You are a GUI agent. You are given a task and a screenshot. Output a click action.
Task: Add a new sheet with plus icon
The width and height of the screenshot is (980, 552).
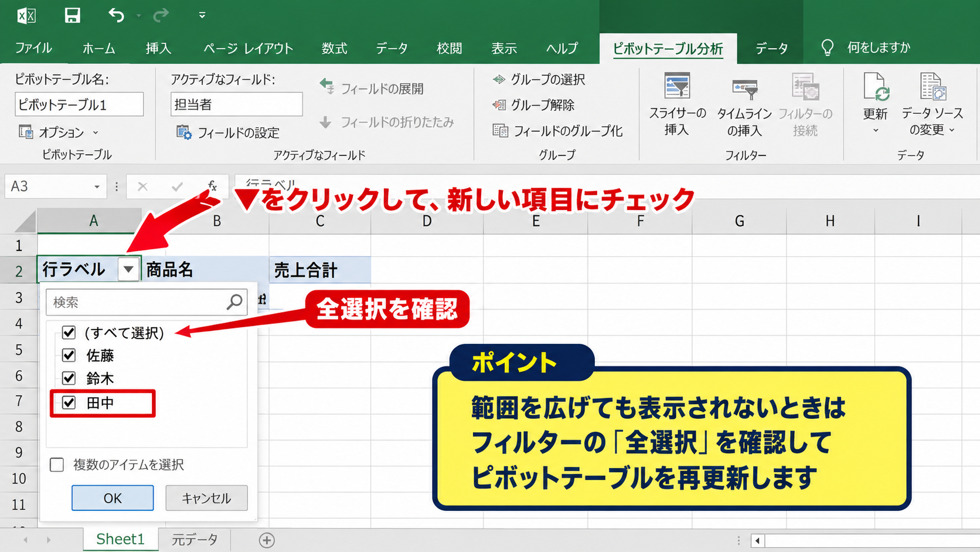click(x=267, y=540)
